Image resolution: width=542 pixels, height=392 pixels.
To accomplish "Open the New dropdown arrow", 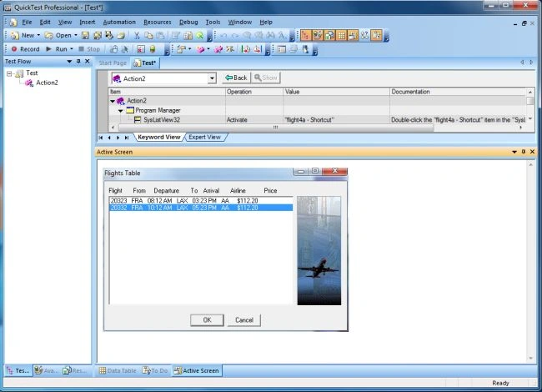I will click(x=38, y=35).
